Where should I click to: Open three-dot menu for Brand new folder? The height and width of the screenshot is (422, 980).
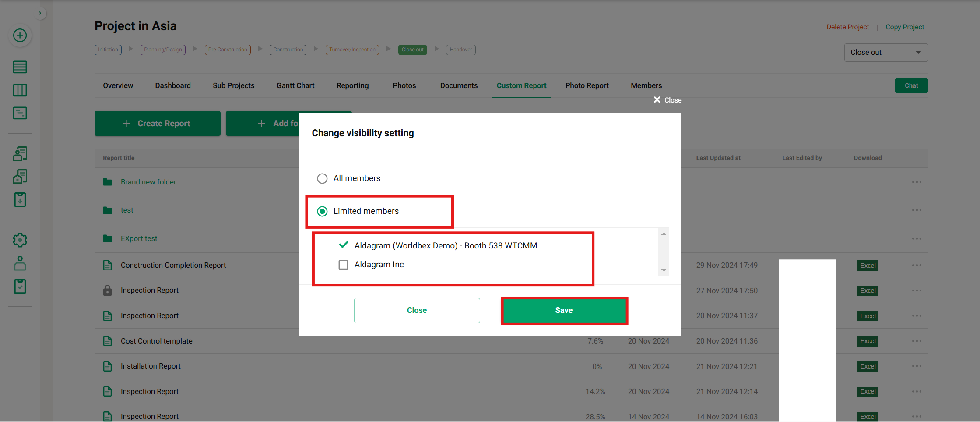917,182
